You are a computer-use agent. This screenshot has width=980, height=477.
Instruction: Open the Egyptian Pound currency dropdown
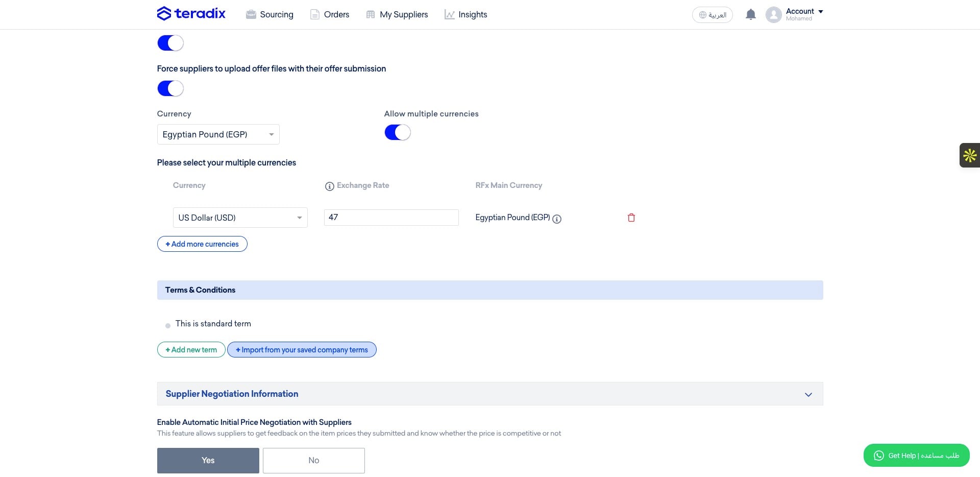tap(218, 134)
